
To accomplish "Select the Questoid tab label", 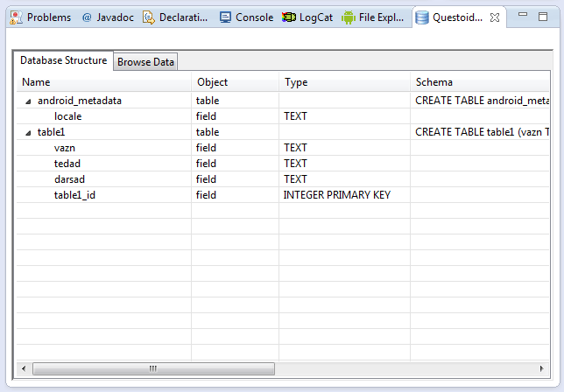I will point(457,17).
